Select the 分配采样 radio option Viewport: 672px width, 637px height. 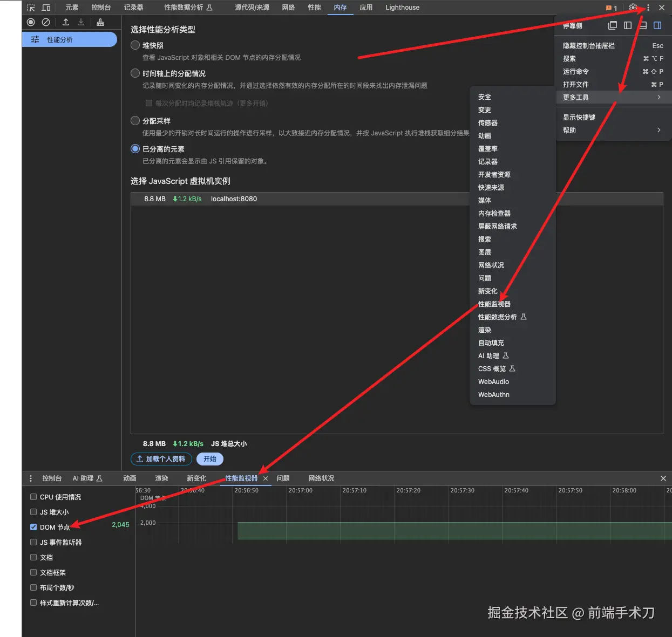(135, 121)
